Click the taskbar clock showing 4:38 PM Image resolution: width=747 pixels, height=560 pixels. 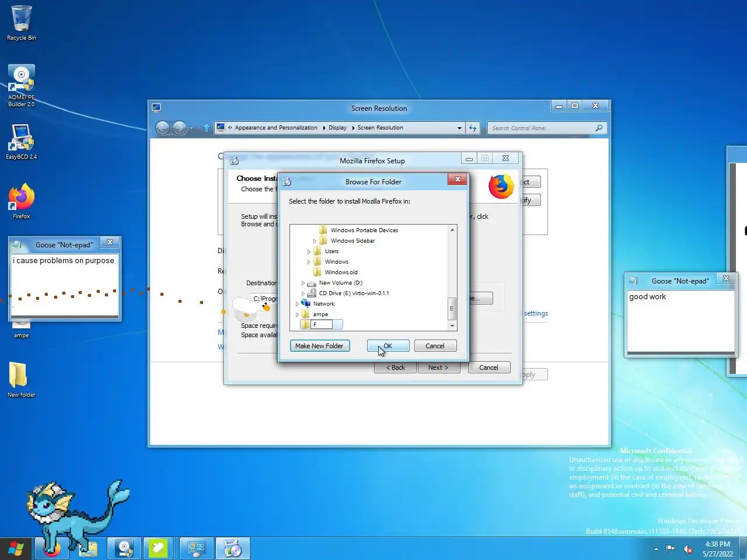click(x=718, y=549)
